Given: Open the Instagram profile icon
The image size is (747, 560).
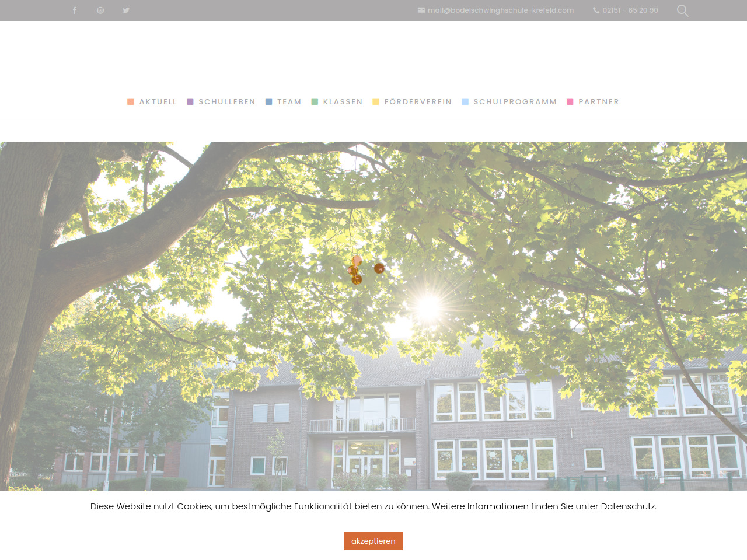Looking at the screenshot, I should (100, 10).
